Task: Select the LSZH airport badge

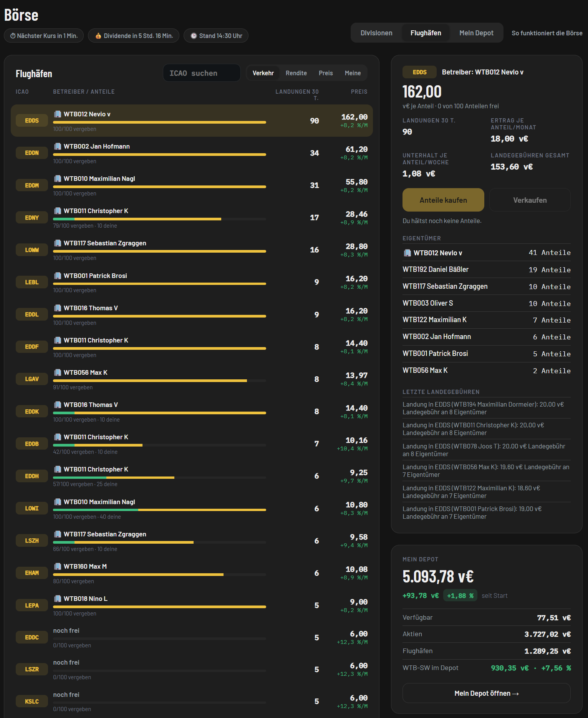Action: pos(32,541)
